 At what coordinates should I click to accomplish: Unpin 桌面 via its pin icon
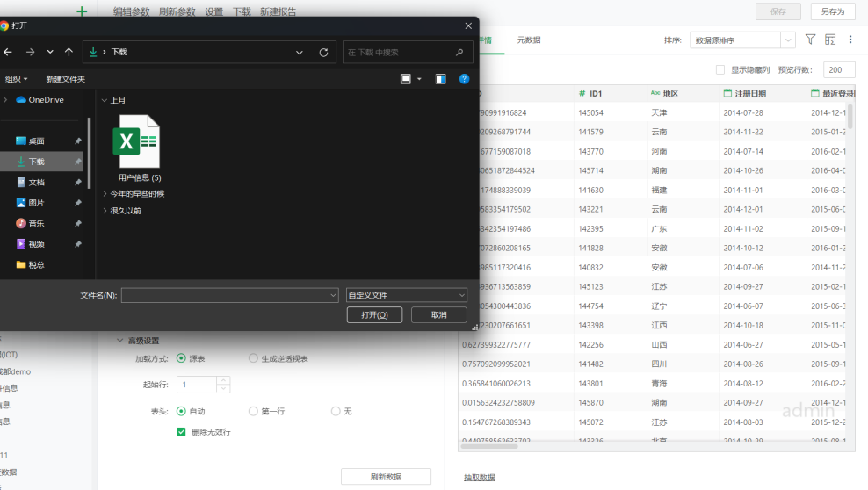point(78,141)
